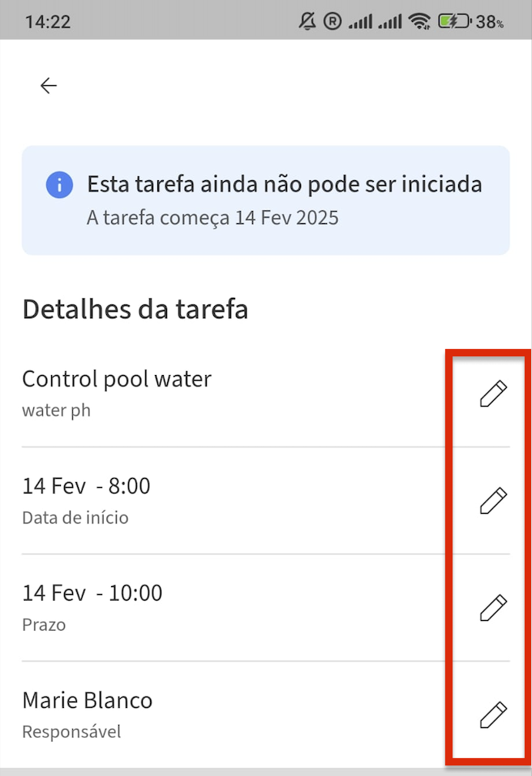This screenshot has width=532, height=776.
Task: Tap the 14 Fev 8:00 start date text
Action: click(86, 485)
